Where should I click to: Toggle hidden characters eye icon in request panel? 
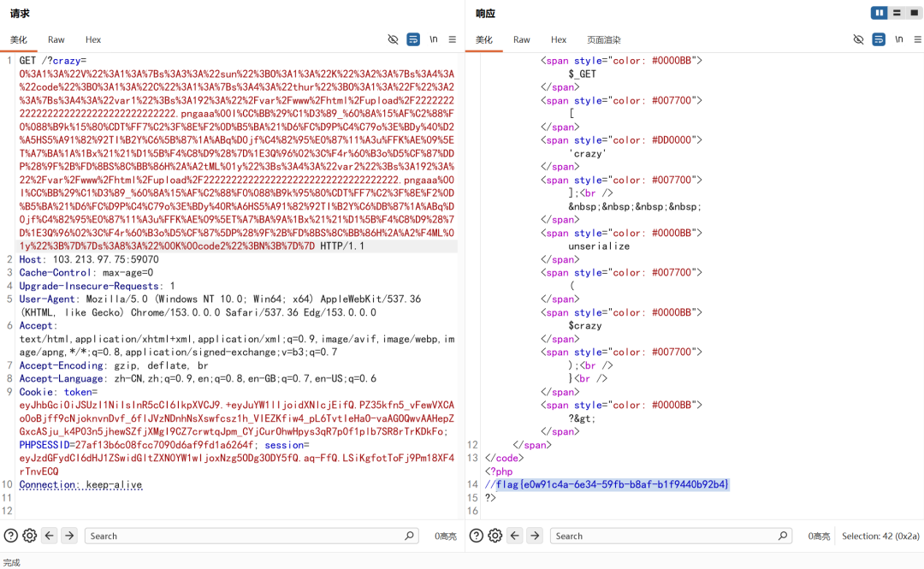click(x=393, y=39)
